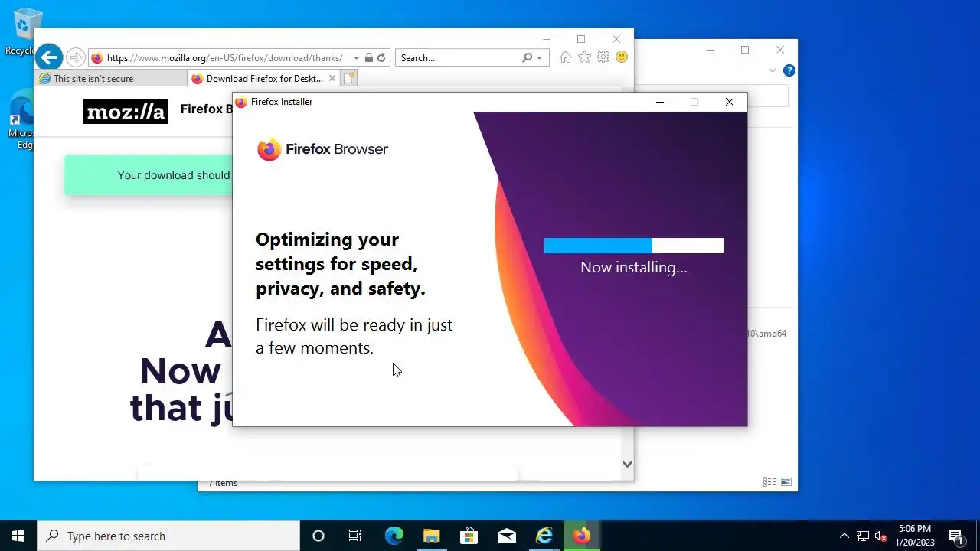The width and height of the screenshot is (980, 551).
Task: Open the IE address bar autocomplete dropdown
Action: (x=356, y=58)
